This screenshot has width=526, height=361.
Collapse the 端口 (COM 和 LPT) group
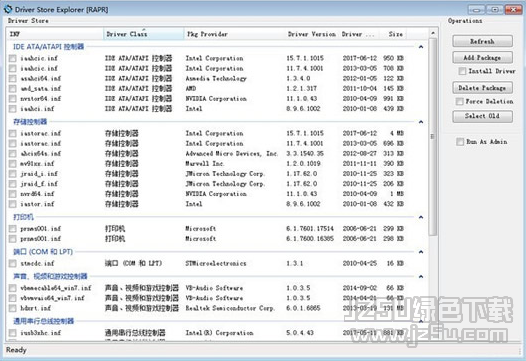(421, 252)
